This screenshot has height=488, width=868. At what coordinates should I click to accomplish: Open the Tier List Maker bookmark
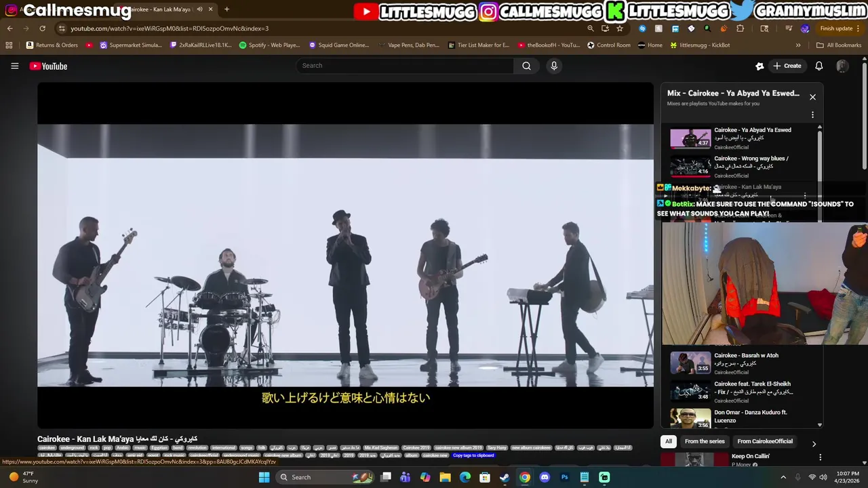click(x=478, y=45)
